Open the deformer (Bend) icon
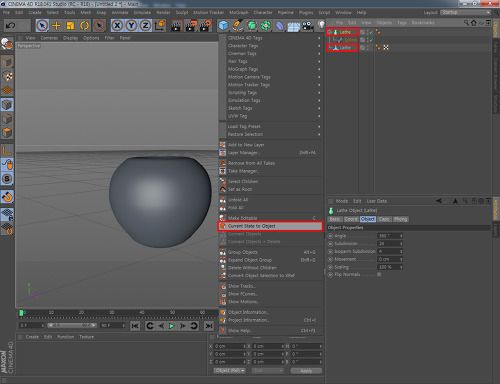Viewport: 500px width, 384px height. click(280, 25)
